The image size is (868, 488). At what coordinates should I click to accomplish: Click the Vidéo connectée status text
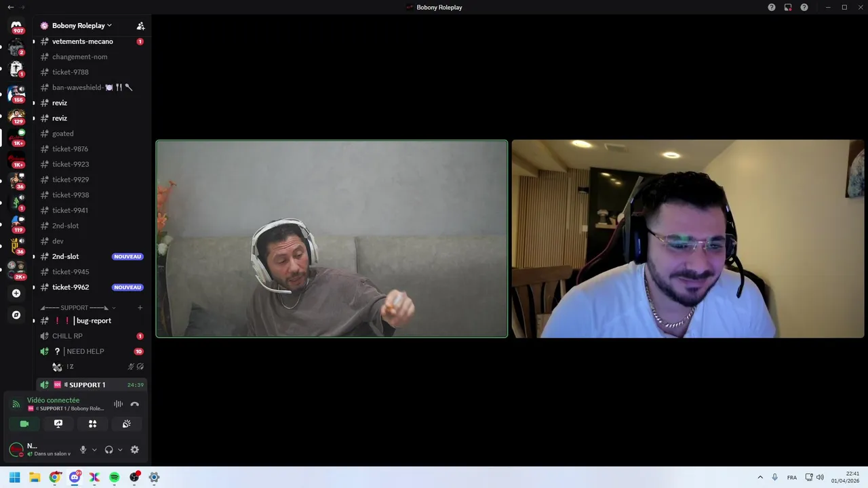click(x=53, y=400)
